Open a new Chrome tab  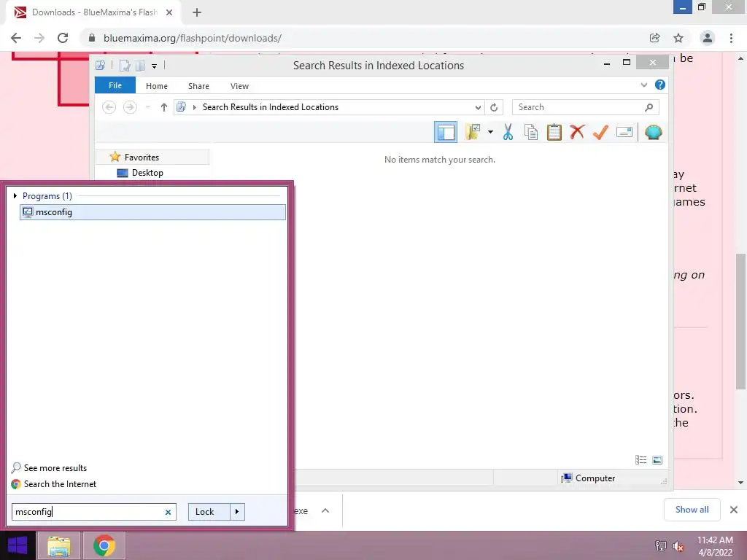point(197,12)
